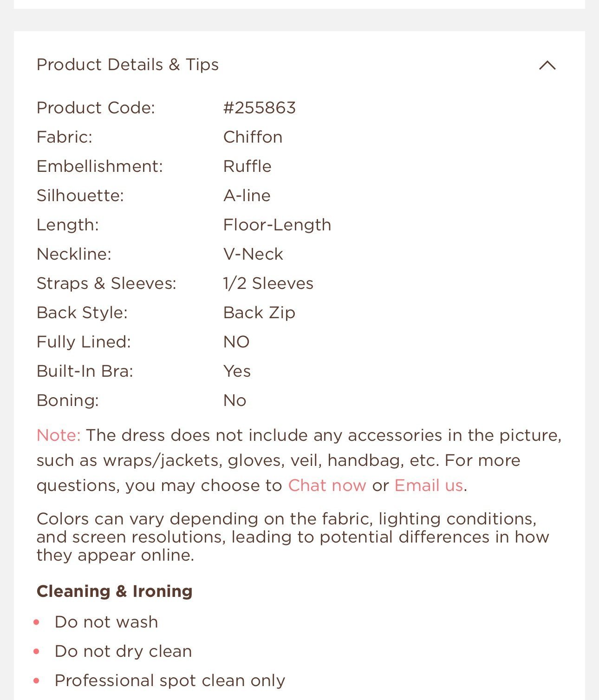Click the Floor-Length value

(x=277, y=225)
